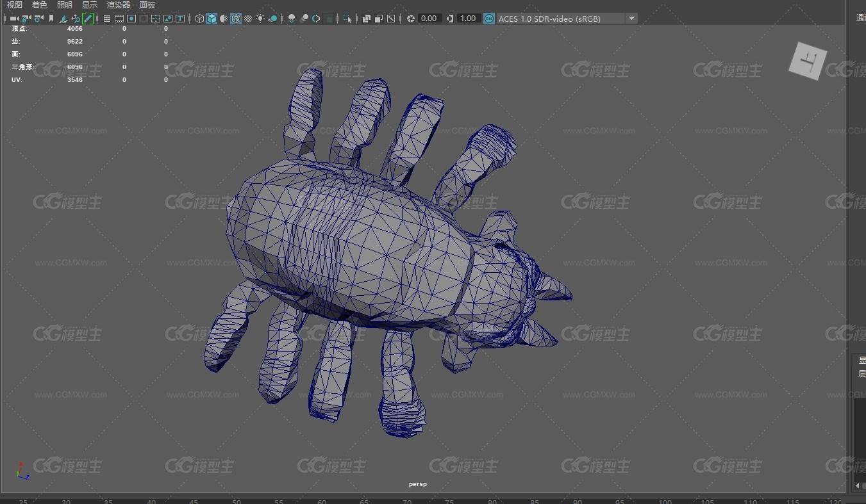Enable Textured display checker icon
This screenshot has height=504, width=866.
point(248,19)
